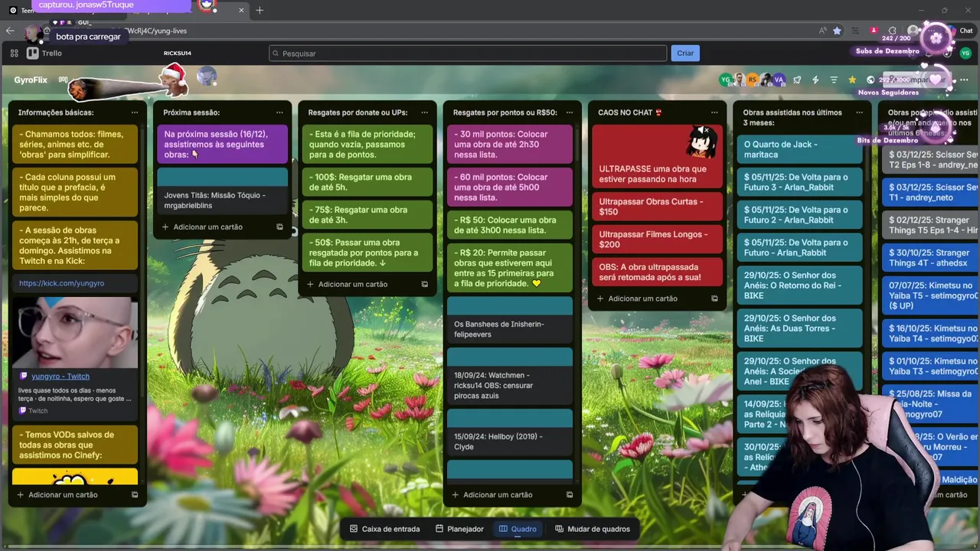Open the R$ 20 fila de prioridade card

[509, 267]
